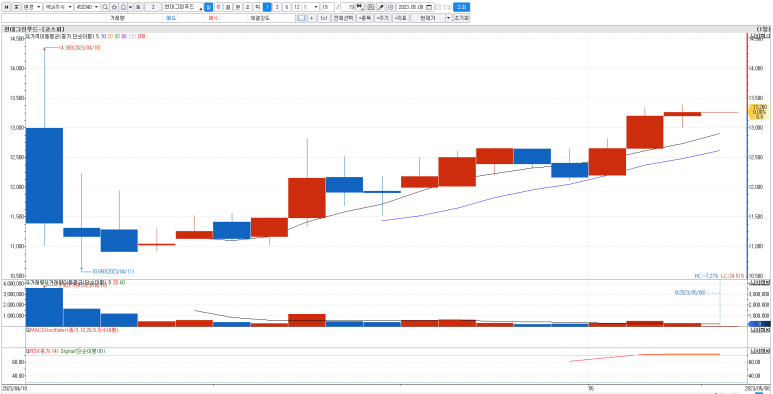Click the clock settings icon
The width and height of the screenshot is (773, 394).
(390, 7)
